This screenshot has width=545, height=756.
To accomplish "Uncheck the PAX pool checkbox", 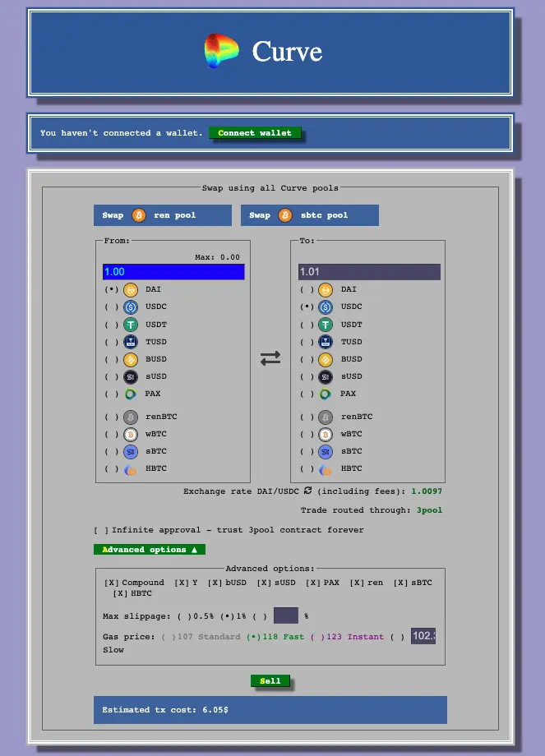I will coord(313,583).
